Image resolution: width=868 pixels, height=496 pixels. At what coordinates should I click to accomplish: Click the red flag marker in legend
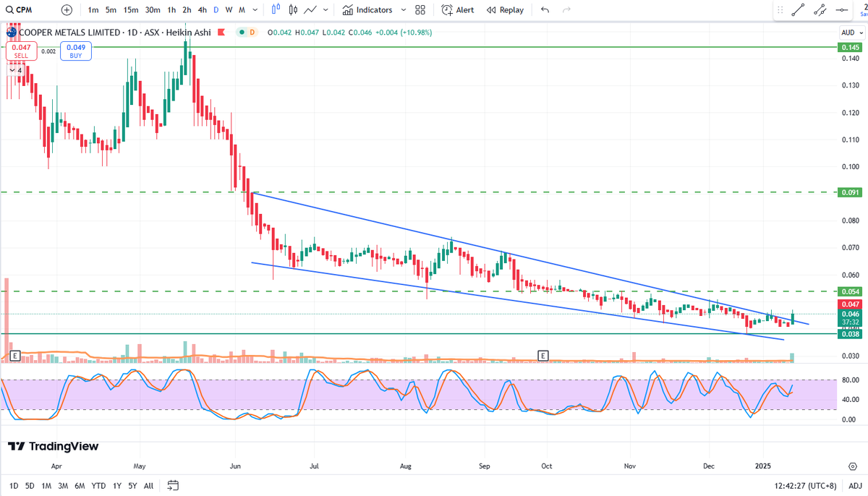coord(221,32)
